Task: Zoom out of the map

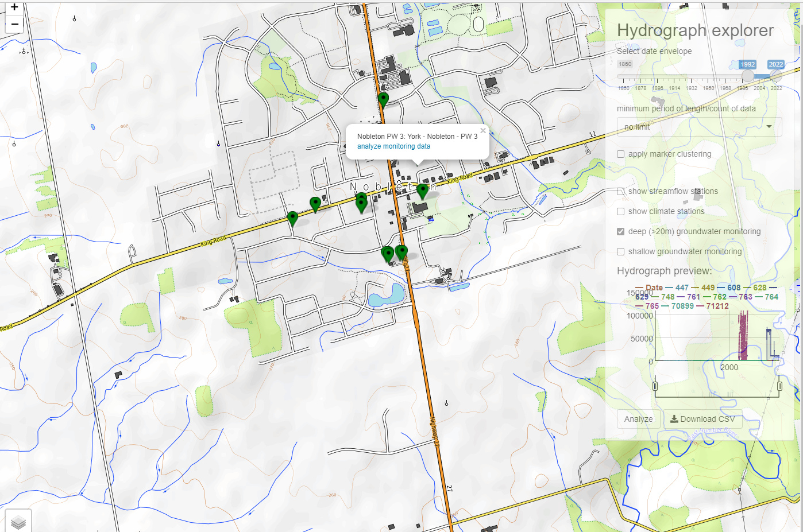Action: pos(14,24)
